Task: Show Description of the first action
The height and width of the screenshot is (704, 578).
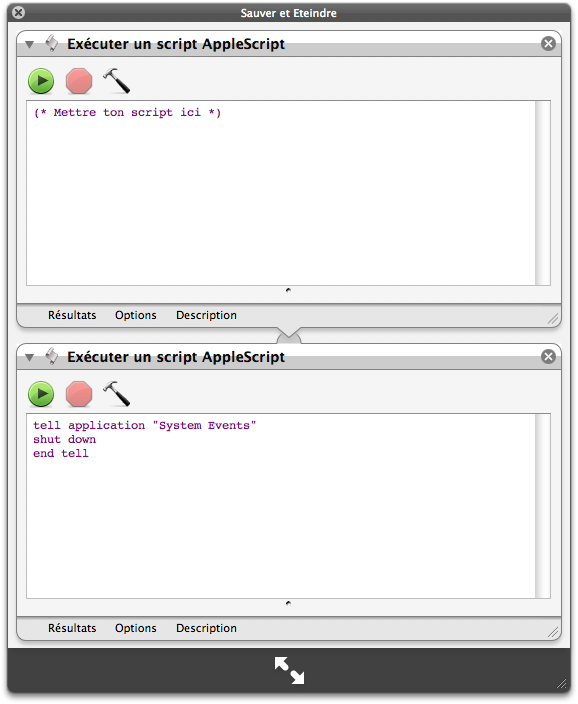Action: 206,315
